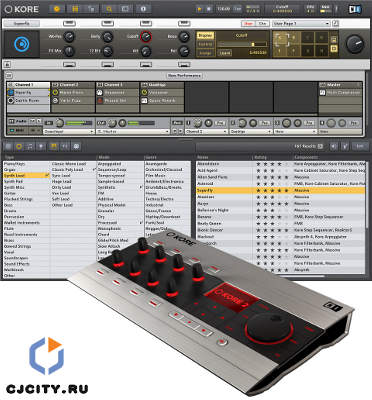Start playback with the yellow play icon

click(x=199, y=9)
